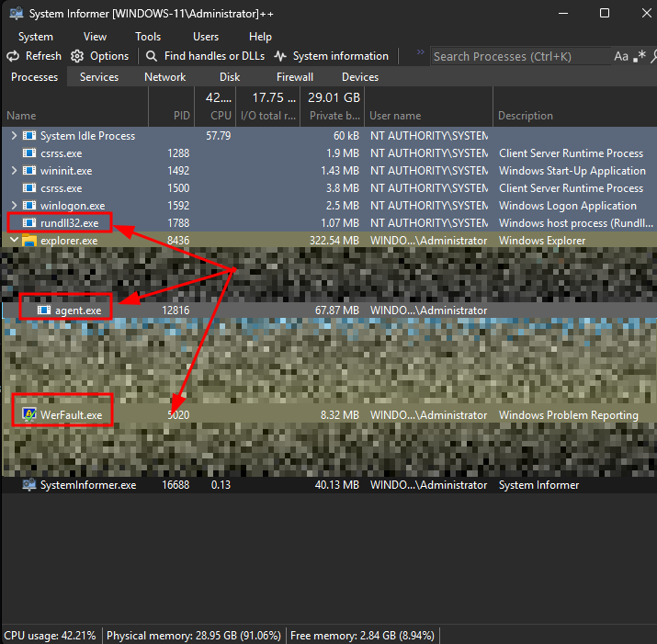Switch to the Disk tab

(230, 77)
